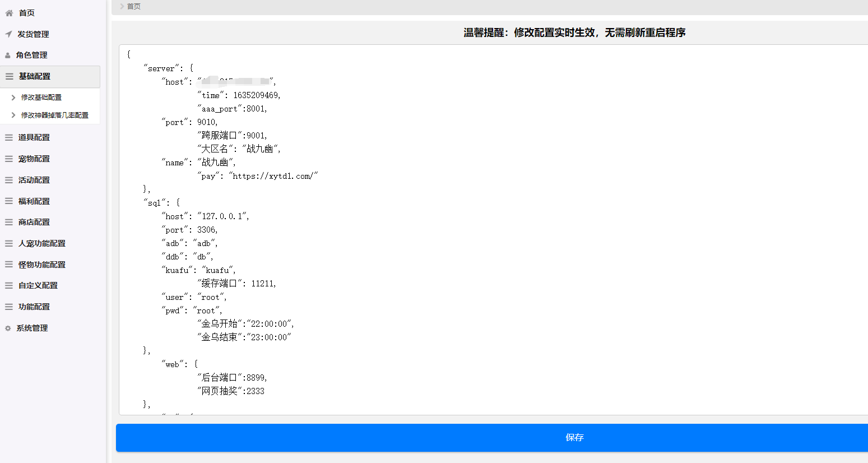Expand the 人宠功能配置 menu
Viewport: 868px width, 463px height.
pyautogui.click(x=42, y=243)
